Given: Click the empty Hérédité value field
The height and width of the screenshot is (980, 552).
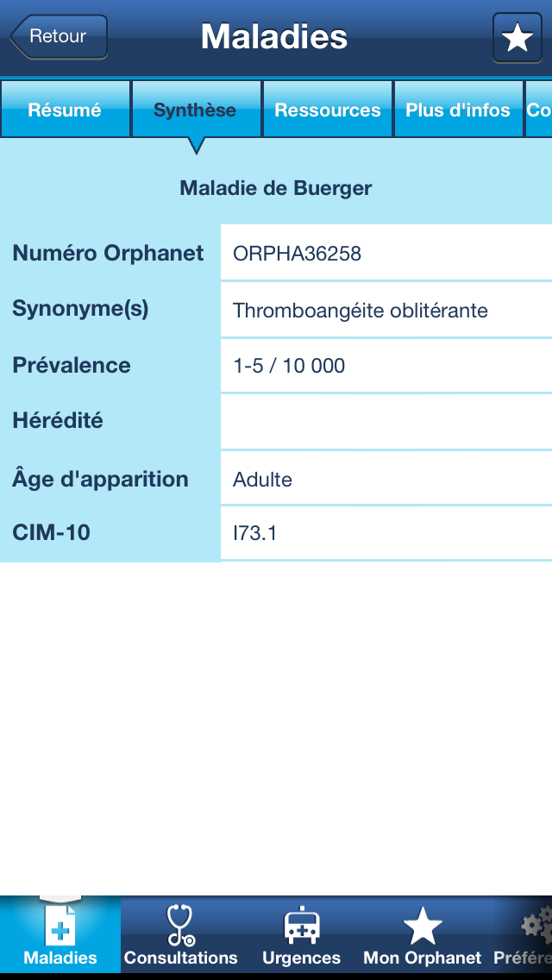Looking at the screenshot, I should [x=386, y=422].
